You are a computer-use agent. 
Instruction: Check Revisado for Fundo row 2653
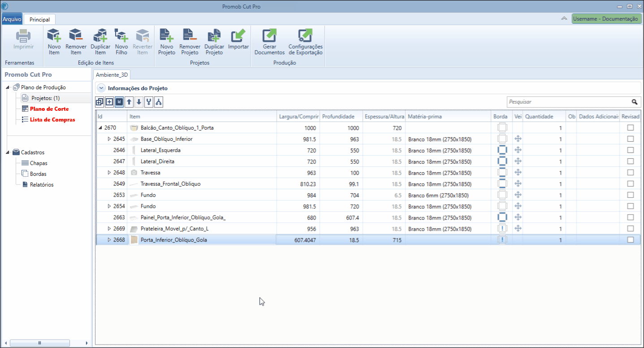(x=631, y=195)
